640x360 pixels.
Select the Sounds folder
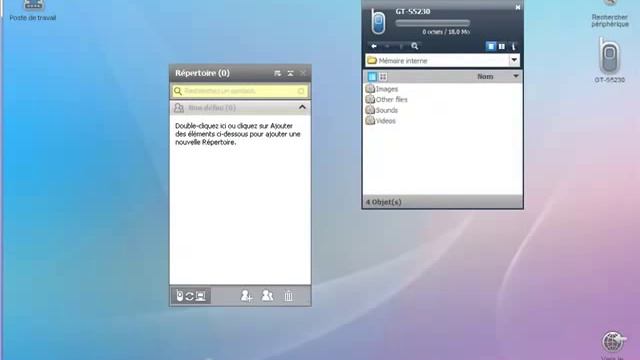coord(382,110)
